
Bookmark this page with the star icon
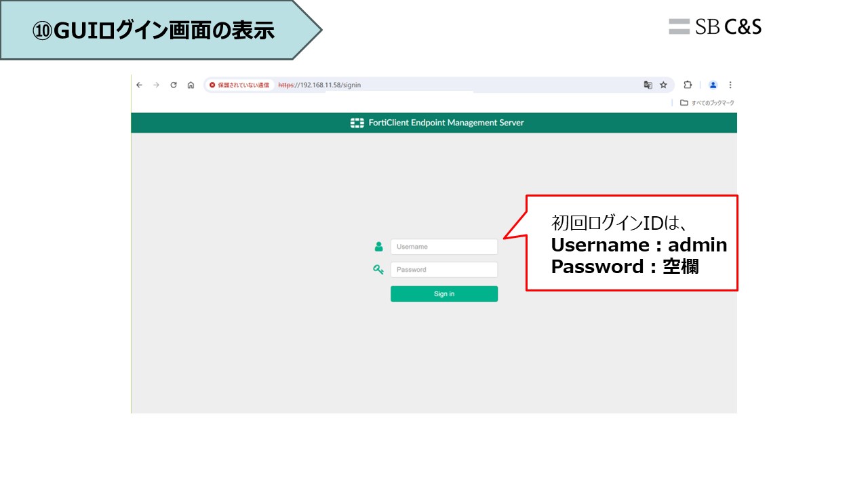[x=663, y=85]
